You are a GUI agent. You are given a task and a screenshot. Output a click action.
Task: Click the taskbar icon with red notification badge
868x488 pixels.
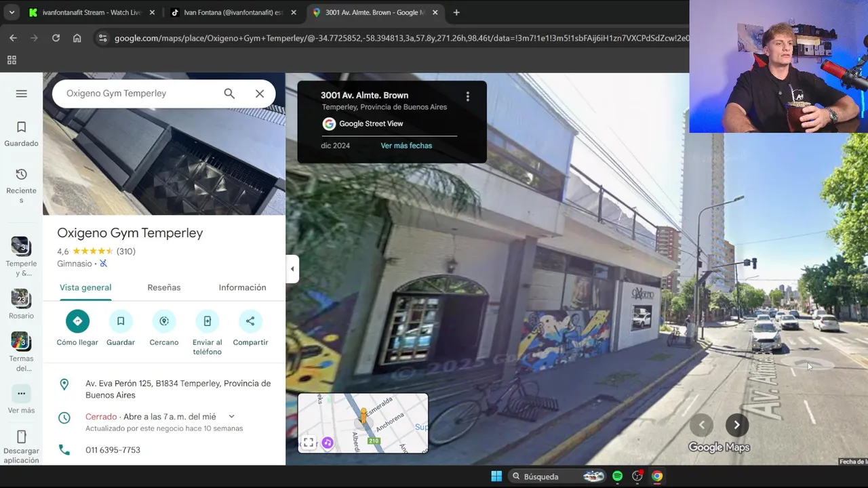coord(637,476)
